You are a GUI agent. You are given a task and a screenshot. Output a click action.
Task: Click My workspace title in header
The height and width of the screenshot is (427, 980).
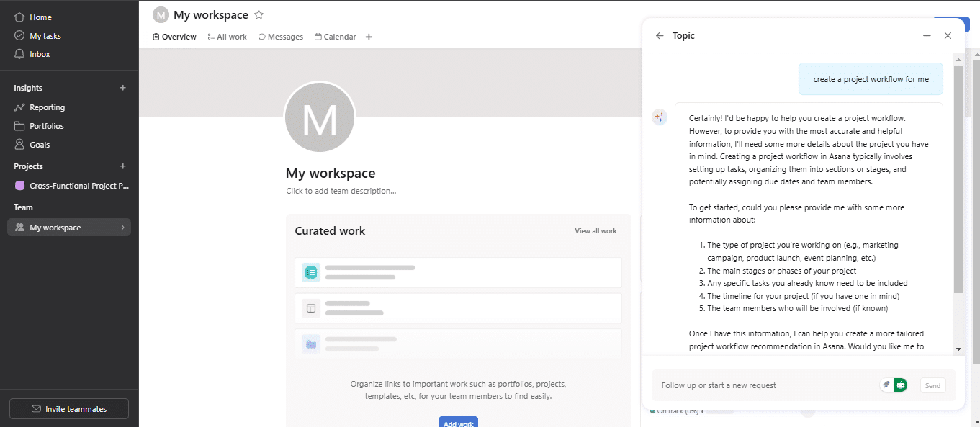point(211,14)
